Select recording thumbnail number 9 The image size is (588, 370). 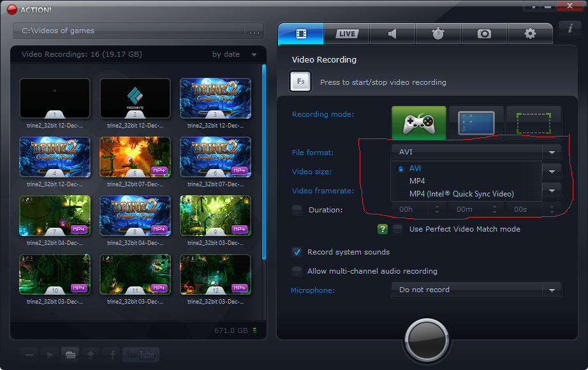(x=216, y=216)
